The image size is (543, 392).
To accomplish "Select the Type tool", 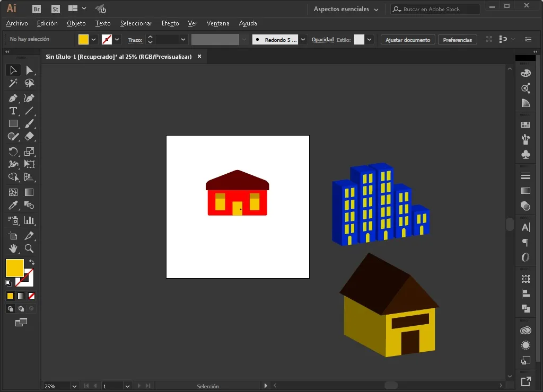I will (13, 111).
